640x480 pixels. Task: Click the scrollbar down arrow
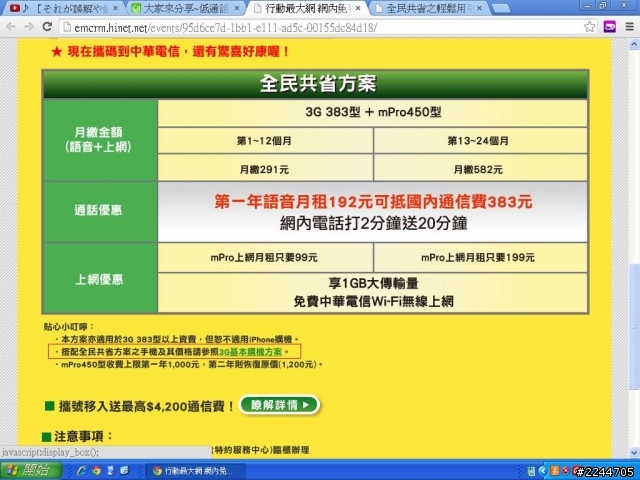pyautogui.click(x=634, y=453)
